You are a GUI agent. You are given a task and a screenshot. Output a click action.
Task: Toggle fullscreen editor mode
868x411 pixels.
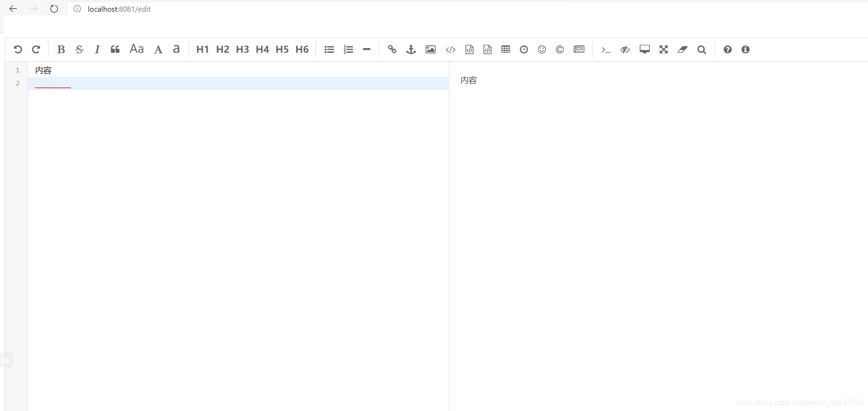pyautogui.click(x=664, y=50)
